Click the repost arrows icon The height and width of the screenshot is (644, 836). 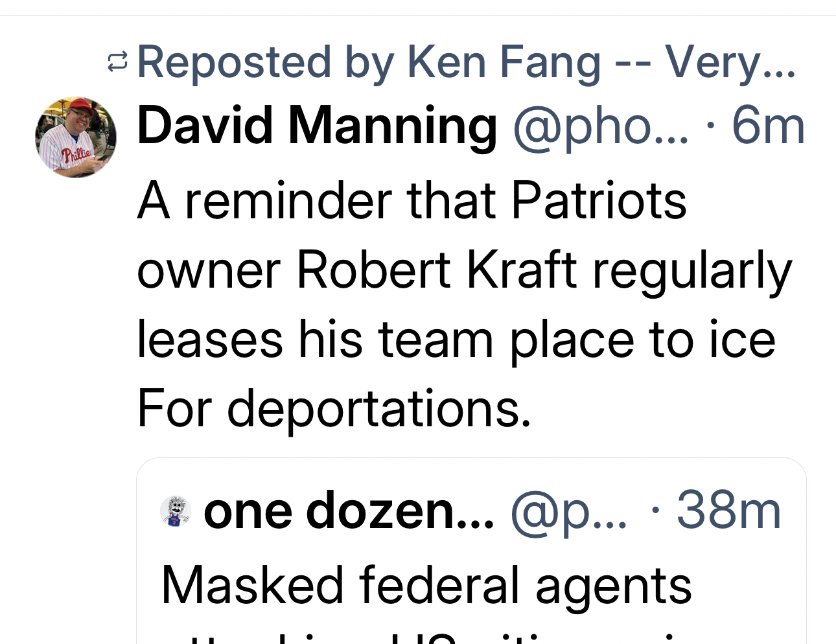pyautogui.click(x=117, y=62)
